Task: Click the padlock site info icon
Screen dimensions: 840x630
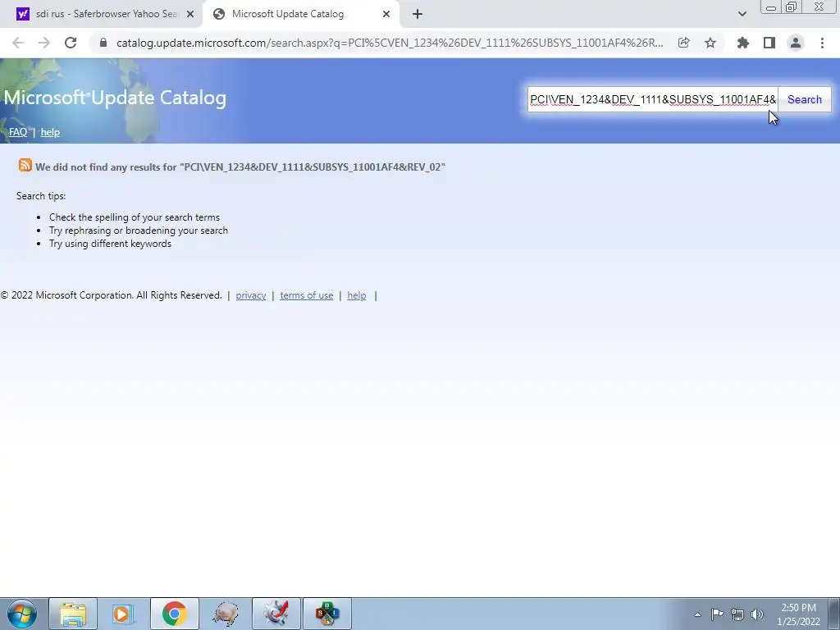Action: [103, 43]
